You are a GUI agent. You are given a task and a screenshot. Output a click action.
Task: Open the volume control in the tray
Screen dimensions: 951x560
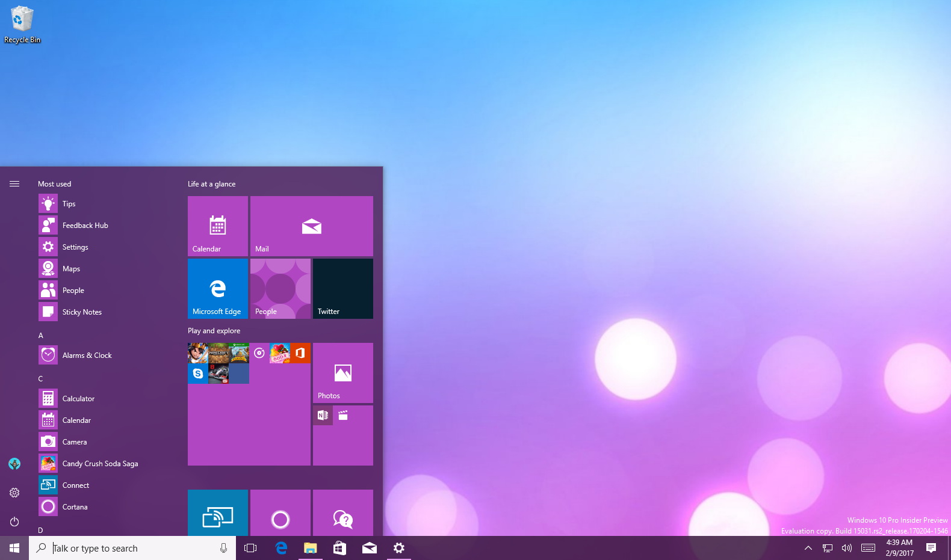[x=847, y=548]
